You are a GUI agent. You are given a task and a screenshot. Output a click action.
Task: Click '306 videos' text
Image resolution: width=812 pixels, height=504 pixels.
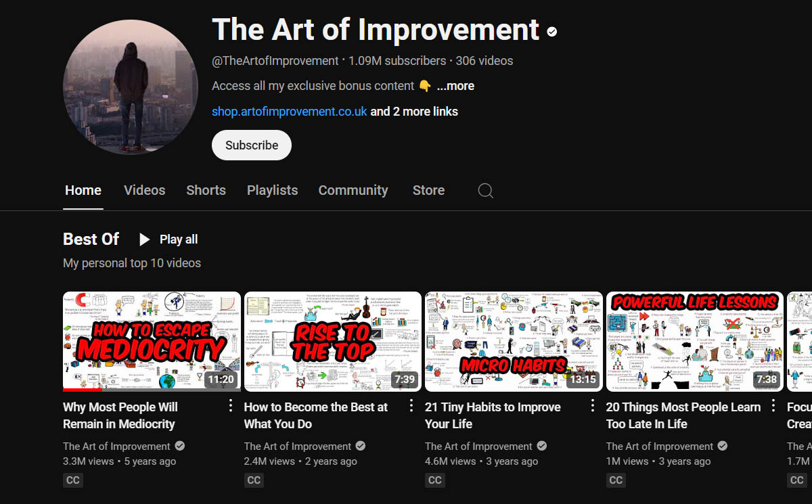tap(484, 61)
